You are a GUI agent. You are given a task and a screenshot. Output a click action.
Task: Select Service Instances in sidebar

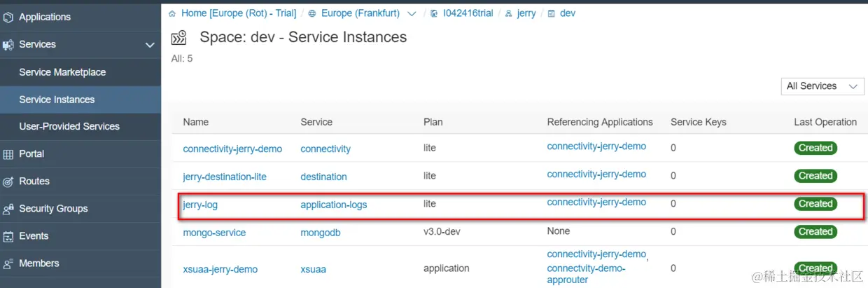(x=57, y=100)
